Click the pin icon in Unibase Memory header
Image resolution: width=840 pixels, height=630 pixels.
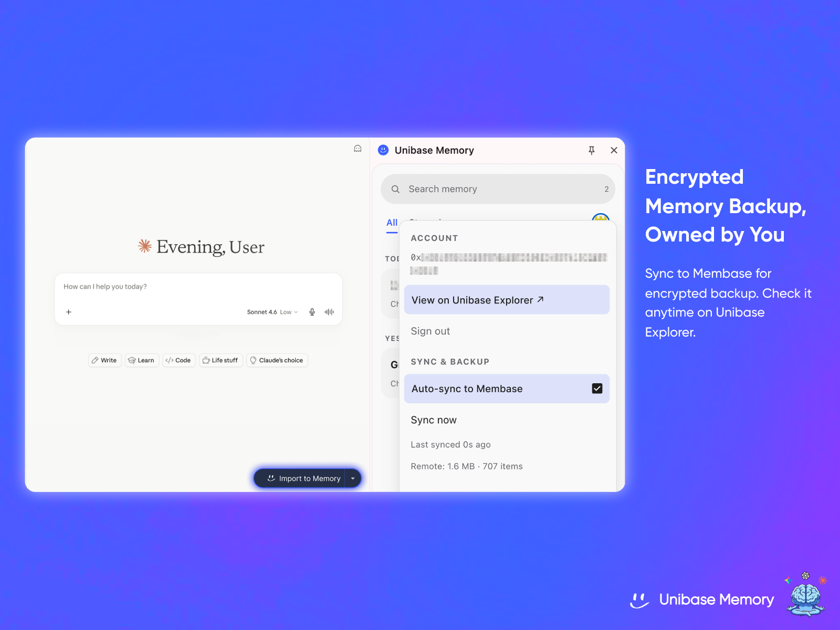(592, 151)
